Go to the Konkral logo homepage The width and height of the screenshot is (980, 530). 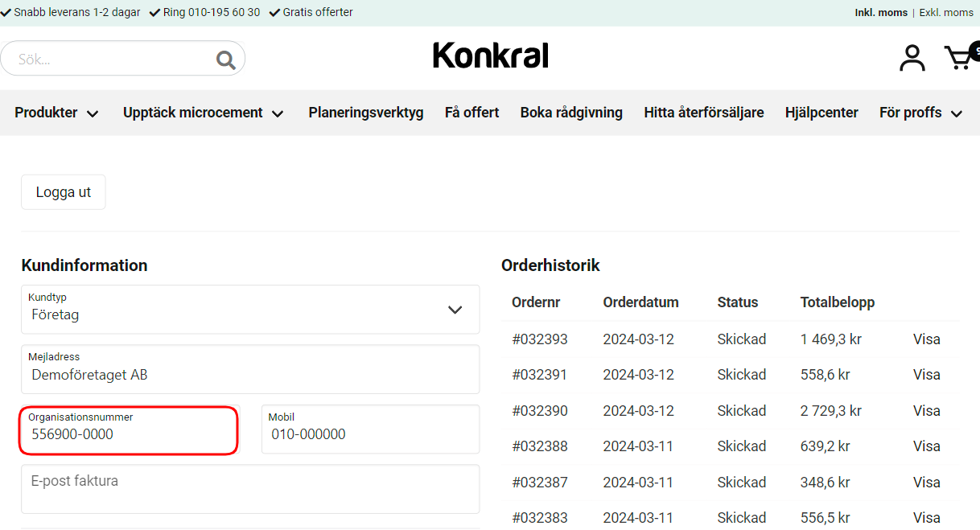tap(491, 55)
